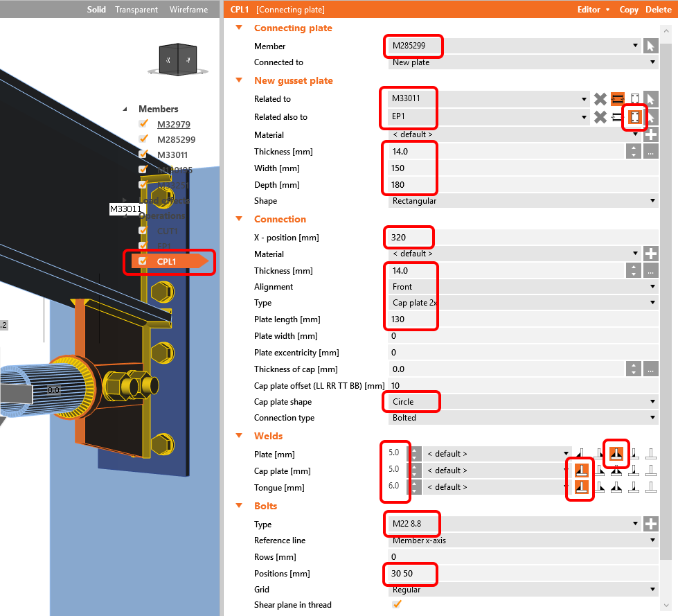Toggle Shear plane in thread checkbox
678x616 pixels.
pos(397,604)
